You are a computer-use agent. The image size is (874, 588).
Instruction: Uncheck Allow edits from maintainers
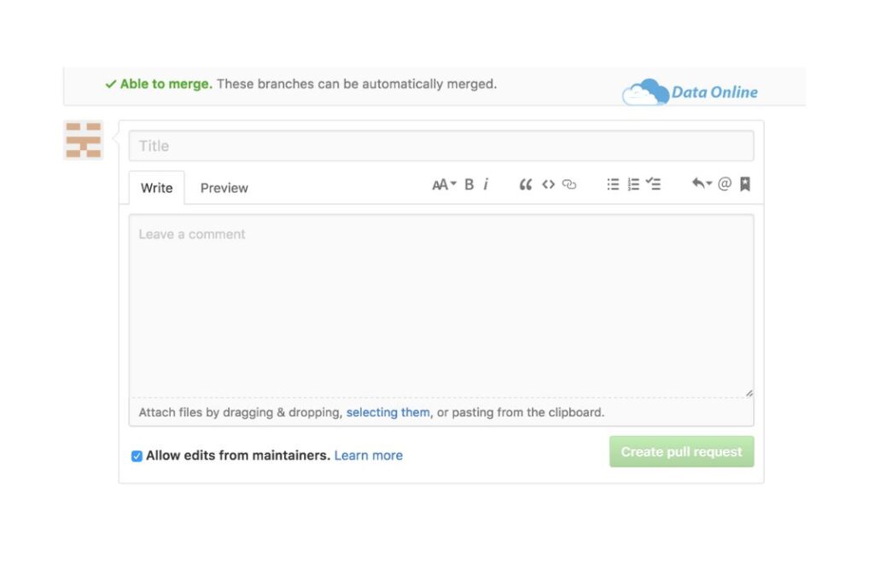137,456
